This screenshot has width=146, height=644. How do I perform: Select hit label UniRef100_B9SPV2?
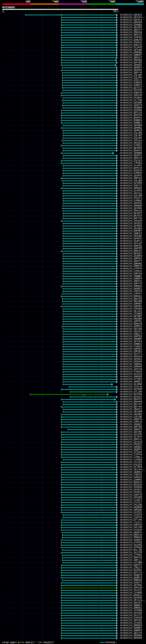pyautogui.click(x=131, y=399)
